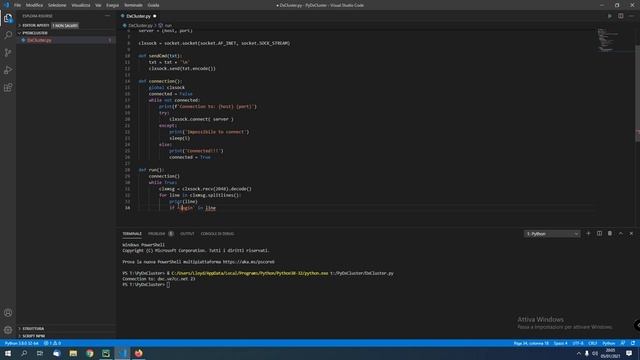The image size is (640, 360).
Task: Open the Run and Debug view
Action: 8,70
